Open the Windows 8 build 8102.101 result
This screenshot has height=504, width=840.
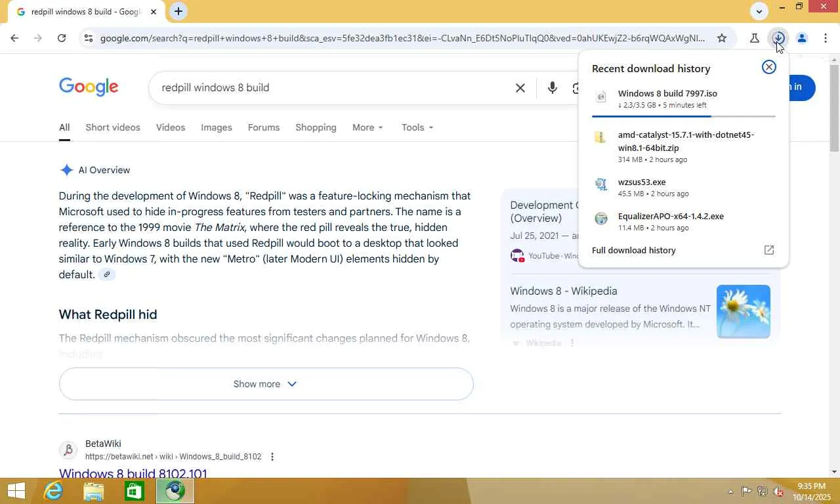133,473
